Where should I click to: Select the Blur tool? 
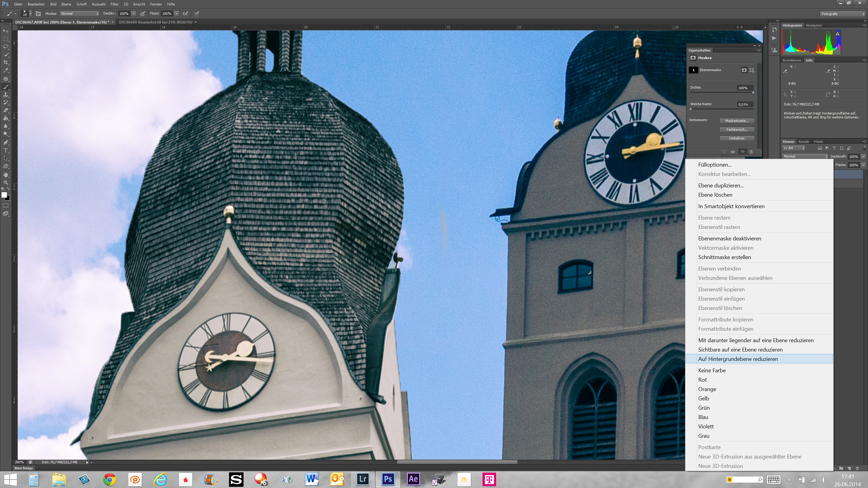(x=6, y=126)
